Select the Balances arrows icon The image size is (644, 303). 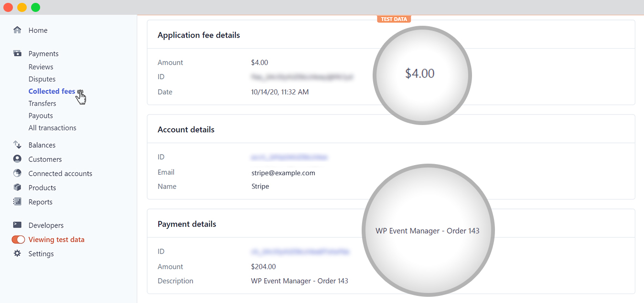17,145
